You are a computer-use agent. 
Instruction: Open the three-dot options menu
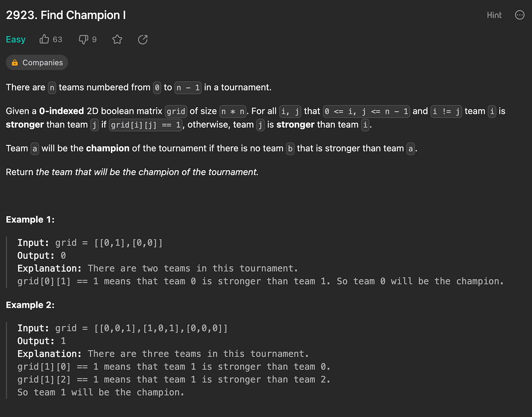coord(519,15)
